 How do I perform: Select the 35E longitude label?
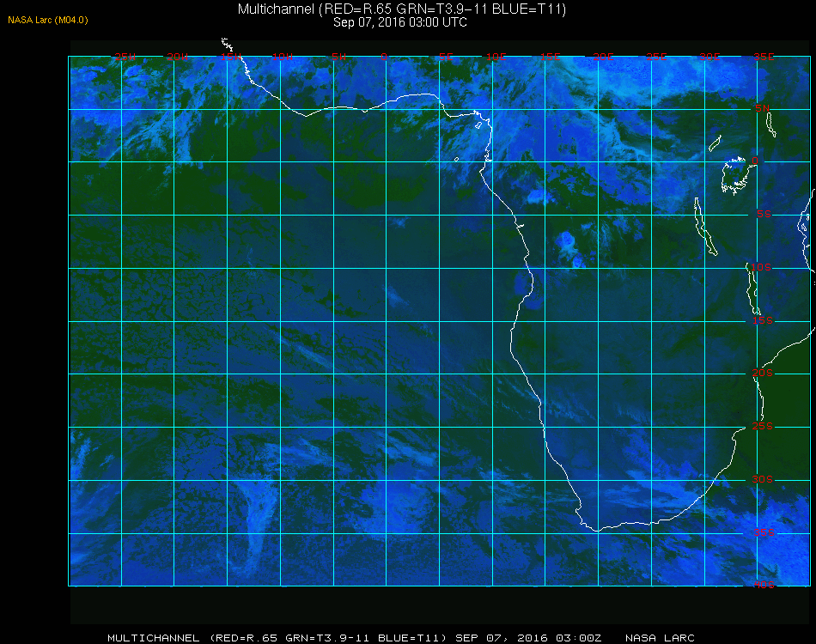coord(764,57)
